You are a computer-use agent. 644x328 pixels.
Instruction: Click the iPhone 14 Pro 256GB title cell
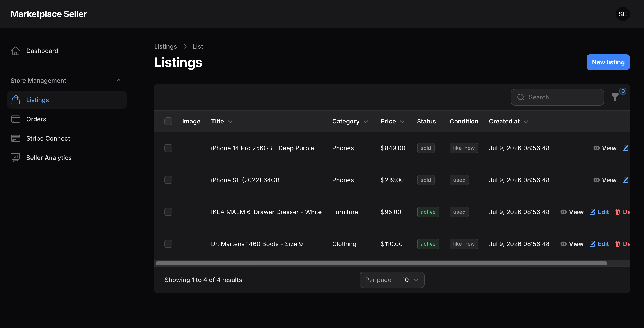click(x=262, y=148)
